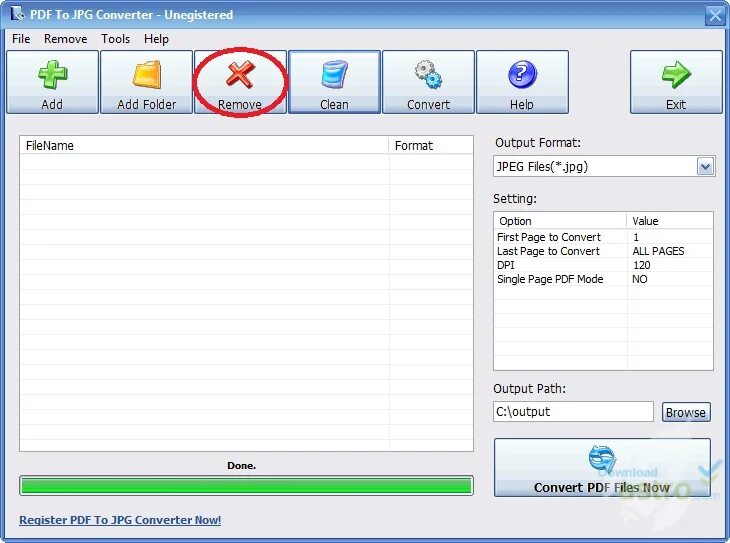Click the Exit button with green arrow
Viewport: 730px width, 543px height.
[x=676, y=82]
